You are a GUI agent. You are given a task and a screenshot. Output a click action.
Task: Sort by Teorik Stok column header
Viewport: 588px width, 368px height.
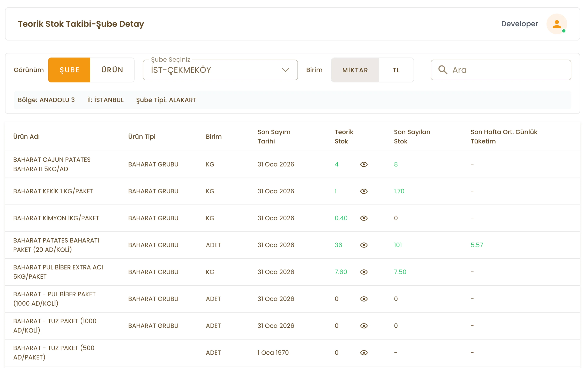coord(344,137)
